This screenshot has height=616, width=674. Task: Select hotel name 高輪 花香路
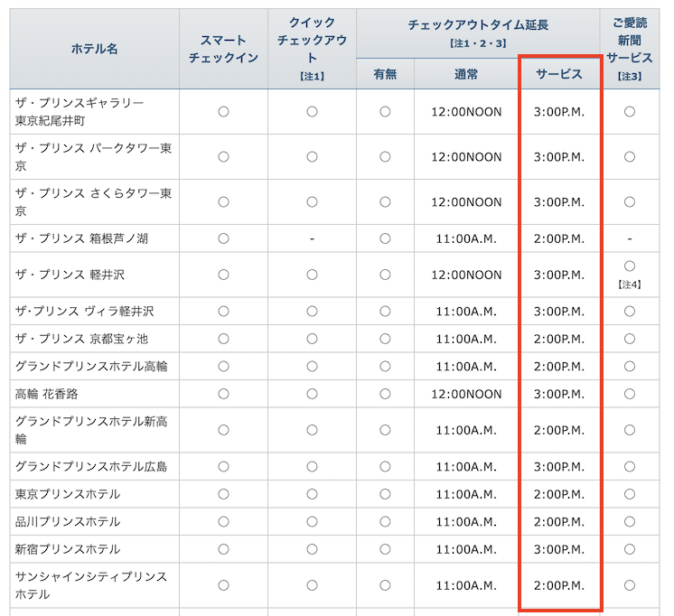[46, 394]
